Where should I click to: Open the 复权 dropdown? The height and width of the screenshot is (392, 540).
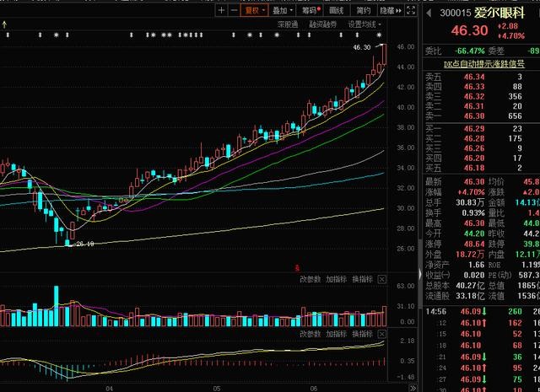254,11
